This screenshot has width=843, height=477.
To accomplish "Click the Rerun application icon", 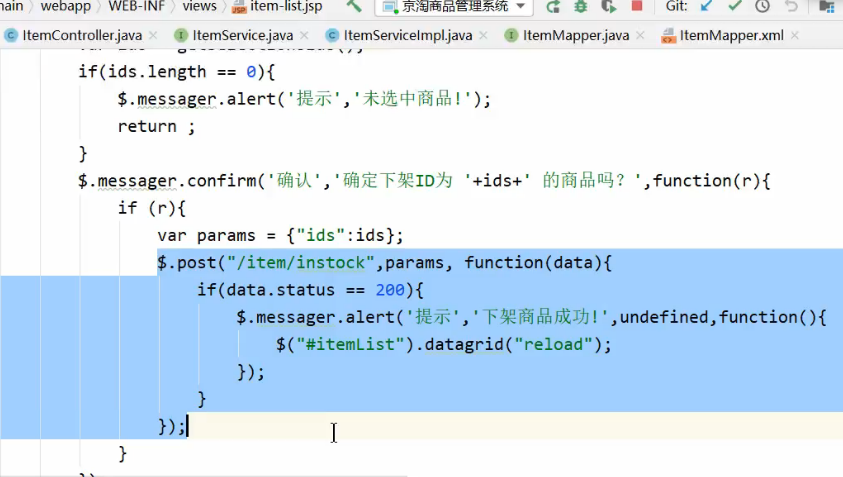I will coord(553,6).
